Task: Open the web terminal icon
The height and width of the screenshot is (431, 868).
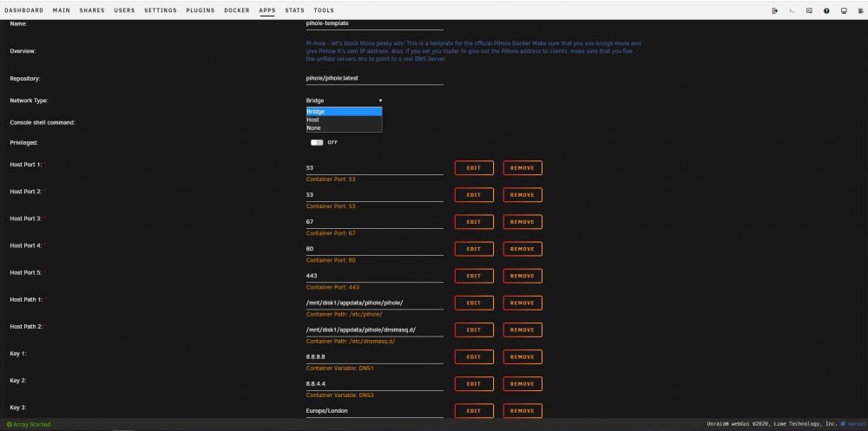Action: [792, 10]
